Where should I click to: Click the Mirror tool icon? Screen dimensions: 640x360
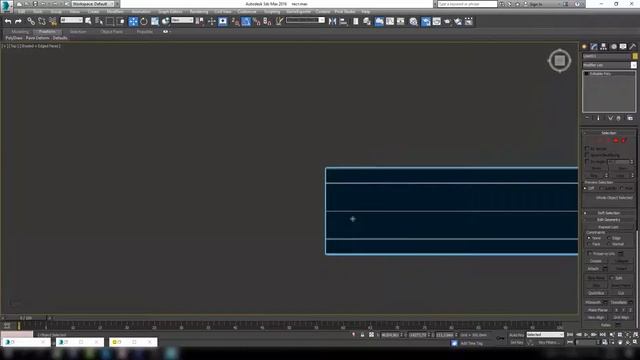pyautogui.click(x=333, y=21)
